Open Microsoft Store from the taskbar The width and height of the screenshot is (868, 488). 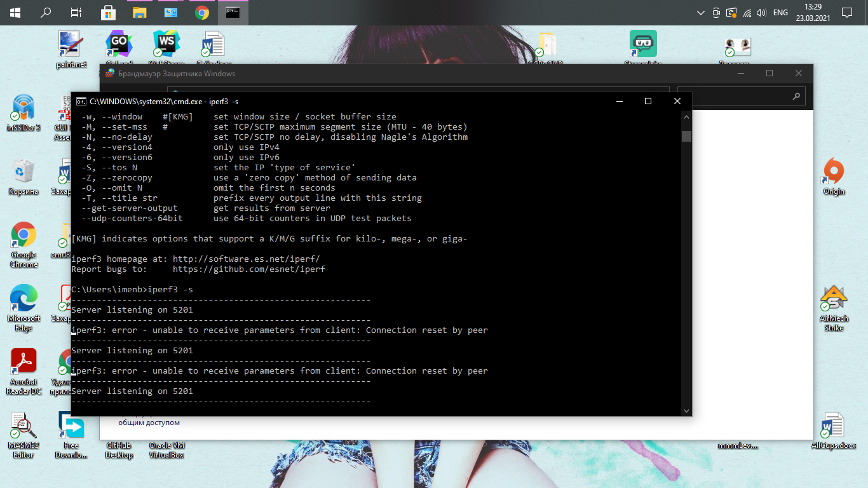tap(108, 13)
